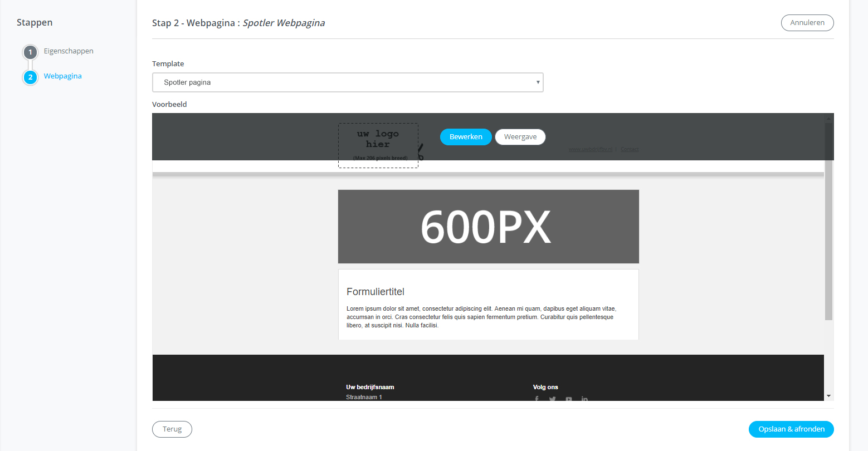Click Opslaan & afronden to save
The width and height of the screenshot is (868, 451).
pyautogui.click(x=791, y=429)
